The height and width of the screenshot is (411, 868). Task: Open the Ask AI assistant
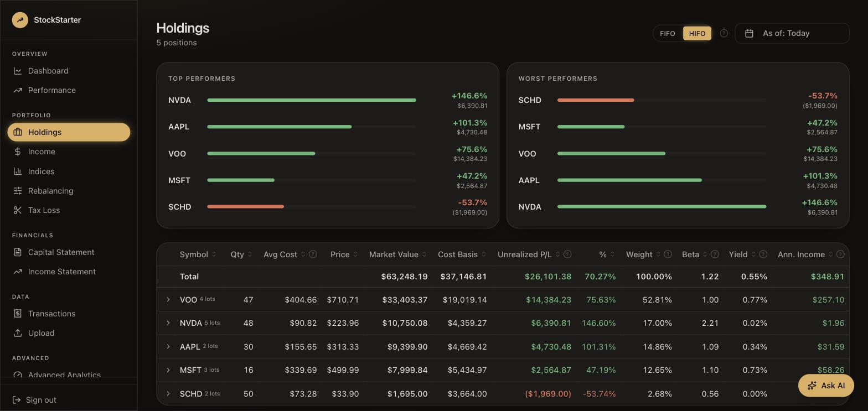[x=826, y=386]
